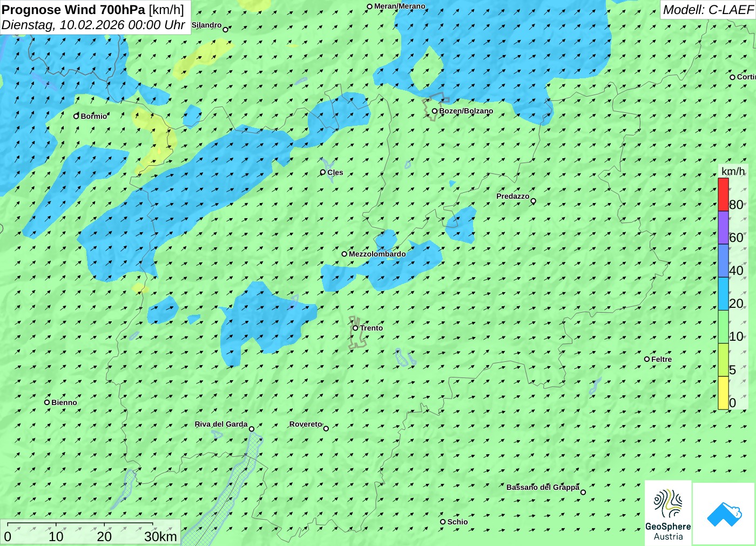This screenshot has height=546, width=756.
Task: Click the red 80 km/h legend swatch
Action: 723,194
